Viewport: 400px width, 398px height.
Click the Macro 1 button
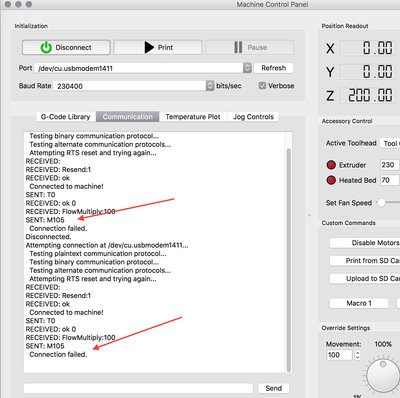(359, 303)
